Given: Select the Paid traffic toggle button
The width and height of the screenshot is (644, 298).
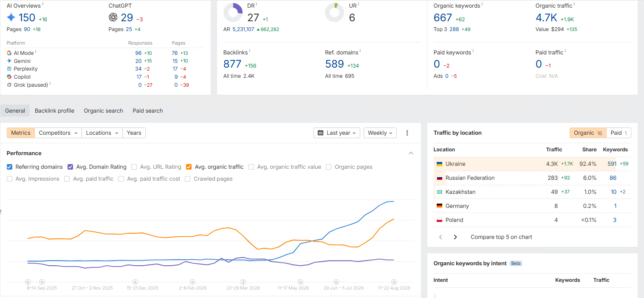Looking at the screenshot, I should point(619,133).
